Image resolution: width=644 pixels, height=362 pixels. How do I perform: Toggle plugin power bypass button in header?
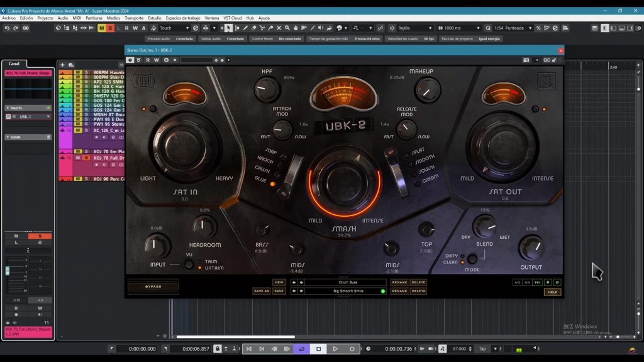[x=130, y=60]
